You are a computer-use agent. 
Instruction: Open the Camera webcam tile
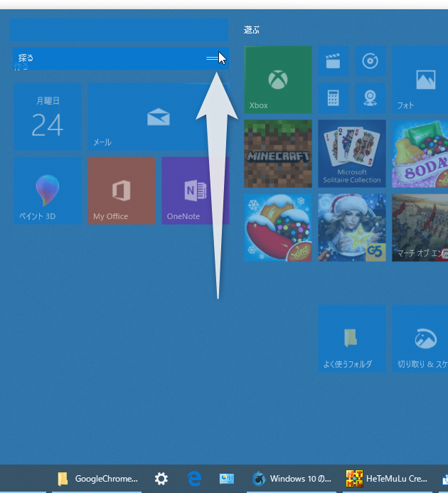(370, 98)
